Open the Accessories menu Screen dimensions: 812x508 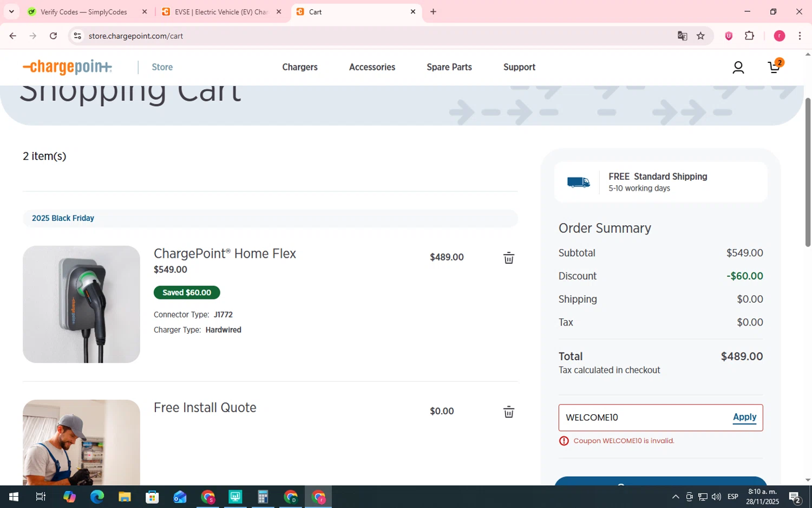coord(372,67)
